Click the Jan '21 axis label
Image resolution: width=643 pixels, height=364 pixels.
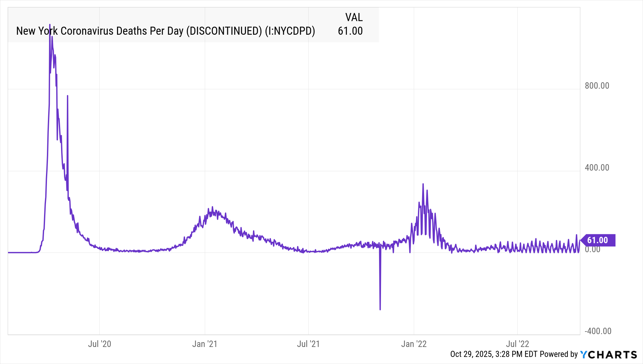coord(205,344)
